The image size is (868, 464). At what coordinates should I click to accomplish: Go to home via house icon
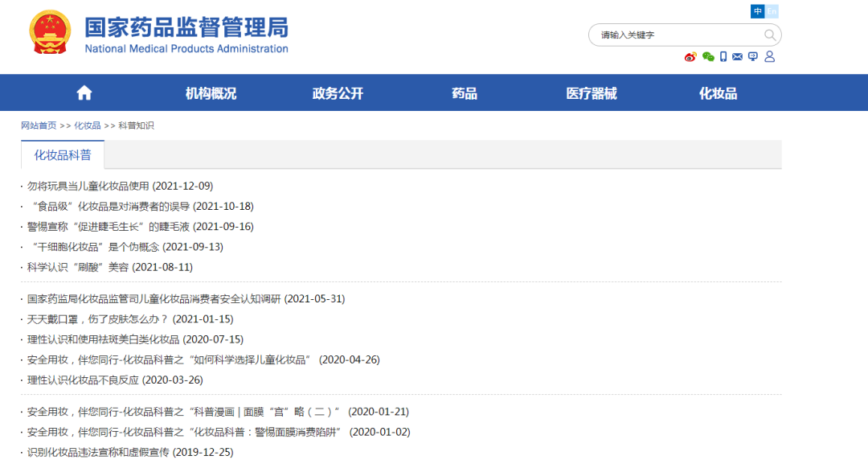coord(84,93)
